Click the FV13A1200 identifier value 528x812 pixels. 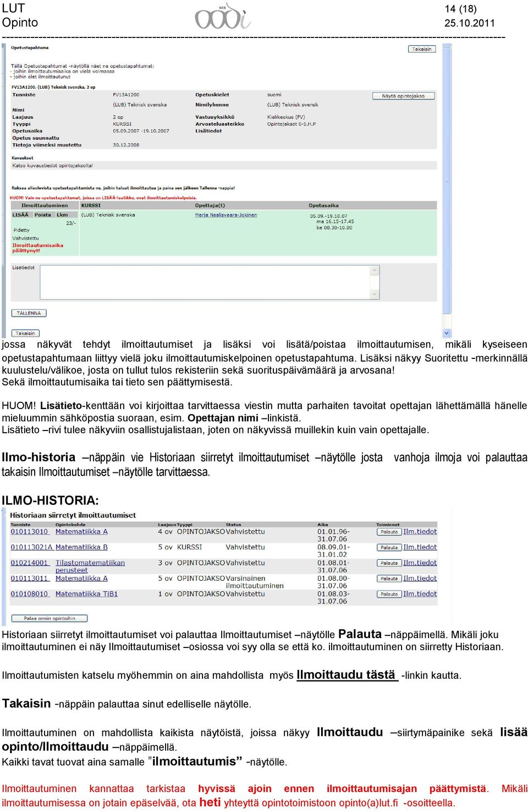point(126,95)
